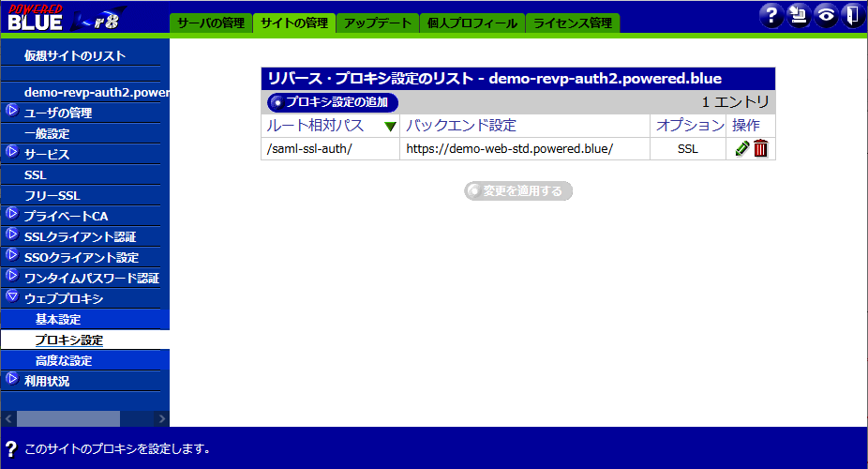The width and height of the screenshot is (868, 469).
Task: Click the 操作 column header
Action: pos(745,126)
